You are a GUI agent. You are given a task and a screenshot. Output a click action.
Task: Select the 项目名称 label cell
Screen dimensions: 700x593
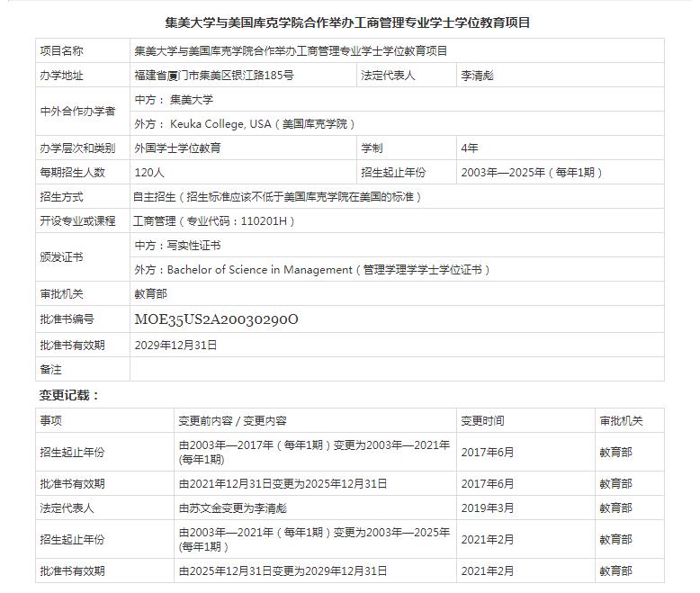(83, 51)
